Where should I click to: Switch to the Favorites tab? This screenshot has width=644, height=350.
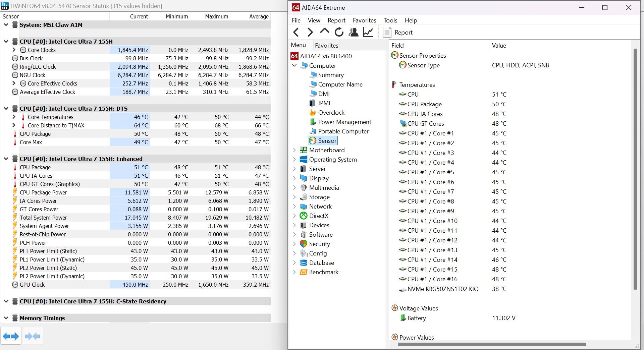[326, 45]
